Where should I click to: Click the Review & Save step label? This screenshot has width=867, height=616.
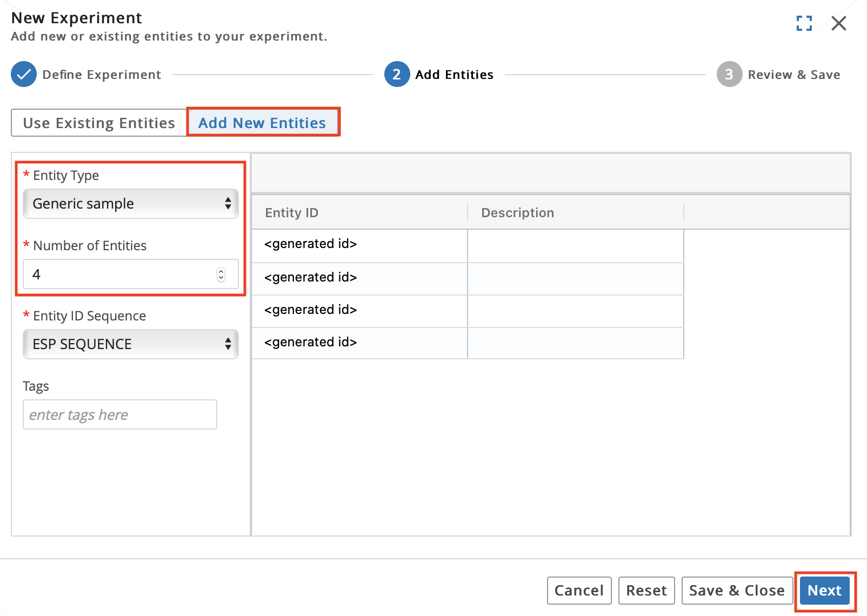click(794, 75)
